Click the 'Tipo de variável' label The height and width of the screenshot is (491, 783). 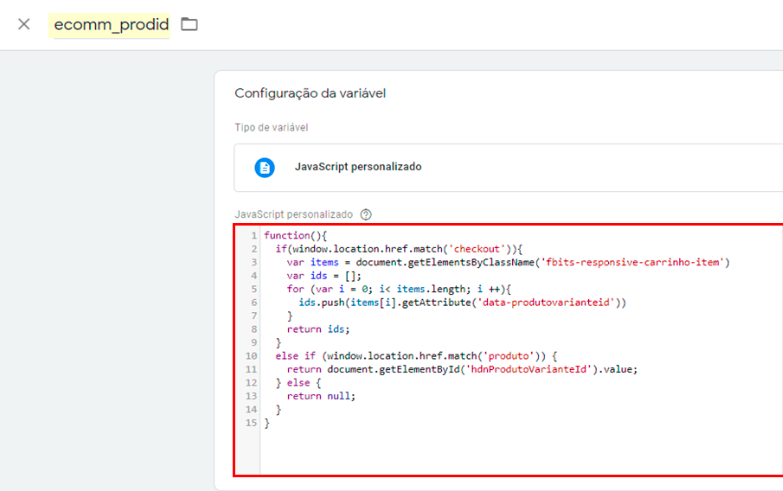click(x=271, y=127)
